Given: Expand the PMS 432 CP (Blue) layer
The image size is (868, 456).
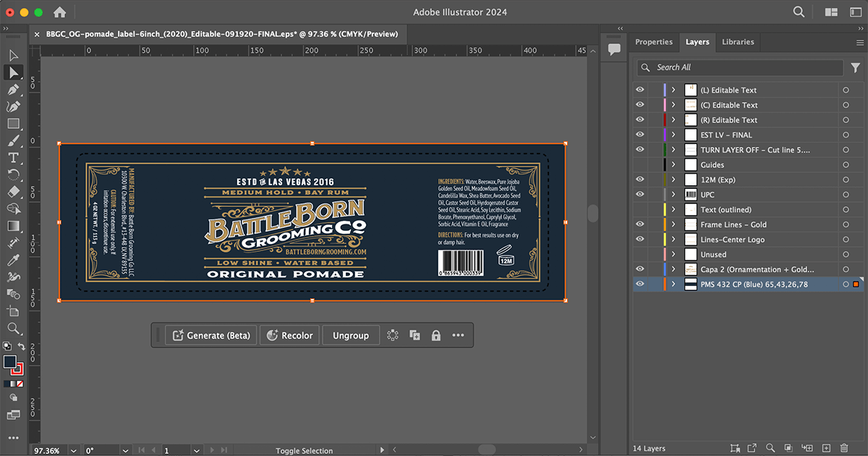Looking at the screenshot, I should (x=674, y=284).
